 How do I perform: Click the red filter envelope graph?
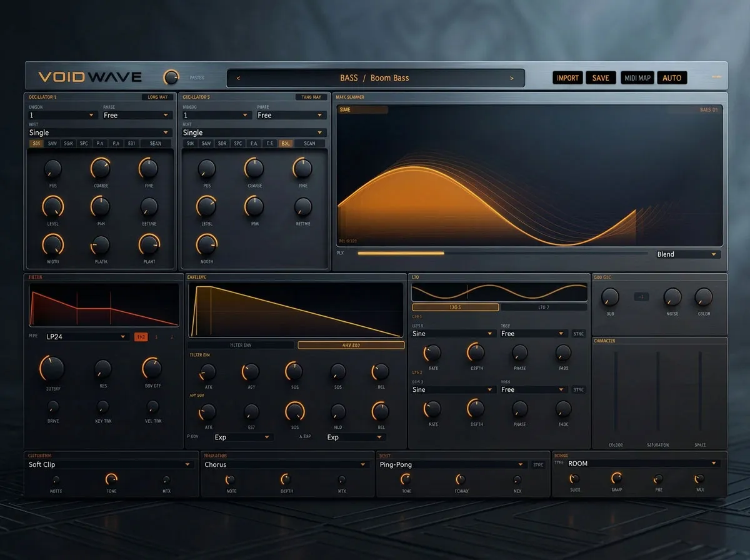[104, 305]
